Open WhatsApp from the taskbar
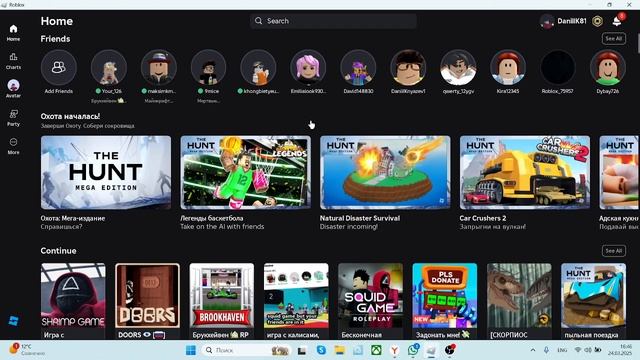 413,350
